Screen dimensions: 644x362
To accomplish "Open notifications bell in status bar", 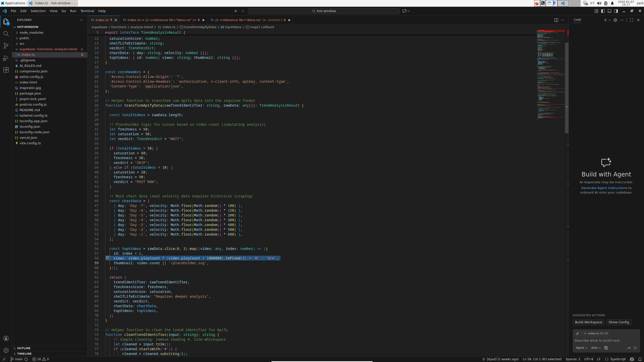I will click(640, 359).
